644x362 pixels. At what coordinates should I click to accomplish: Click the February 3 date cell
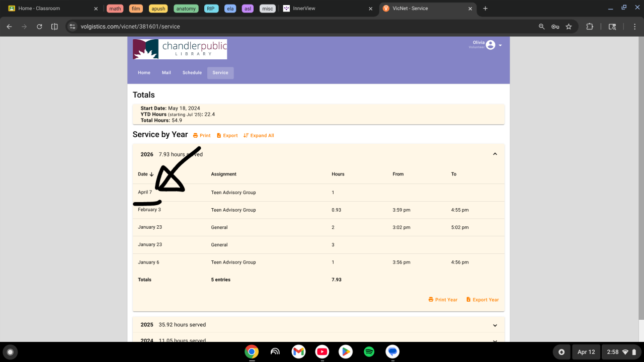(x=149, y=210)
